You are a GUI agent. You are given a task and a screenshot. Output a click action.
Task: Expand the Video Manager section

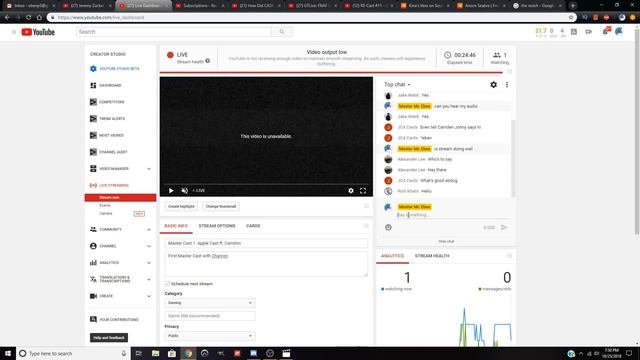149,169
